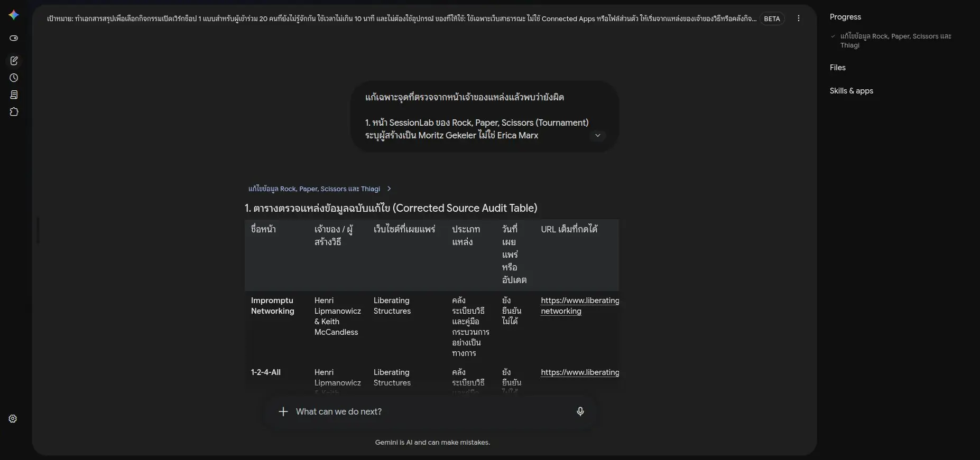Open history via the clock icon
Image resolution: width=980 pixels, height=460 pixels.
point(14,78)
